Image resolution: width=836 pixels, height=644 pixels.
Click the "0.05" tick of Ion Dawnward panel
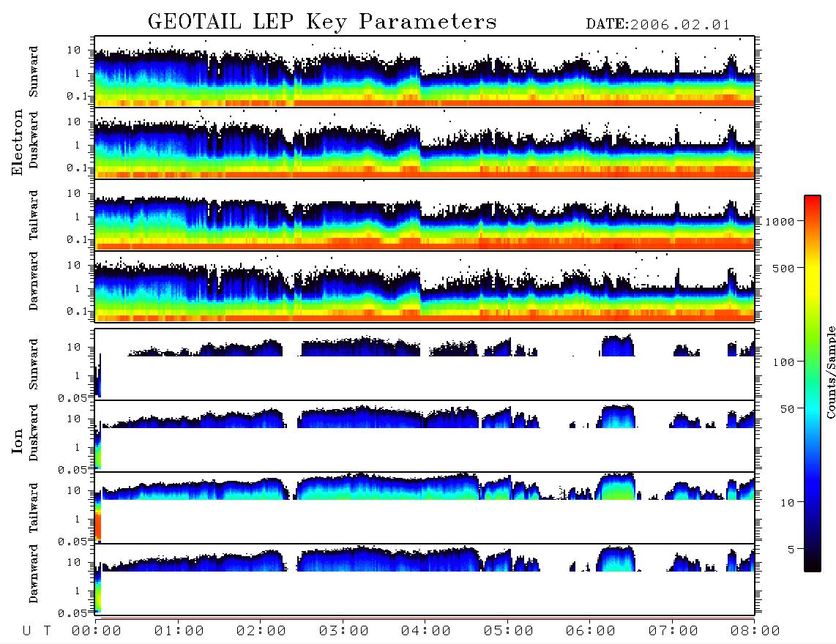click(x=72, y=613)
